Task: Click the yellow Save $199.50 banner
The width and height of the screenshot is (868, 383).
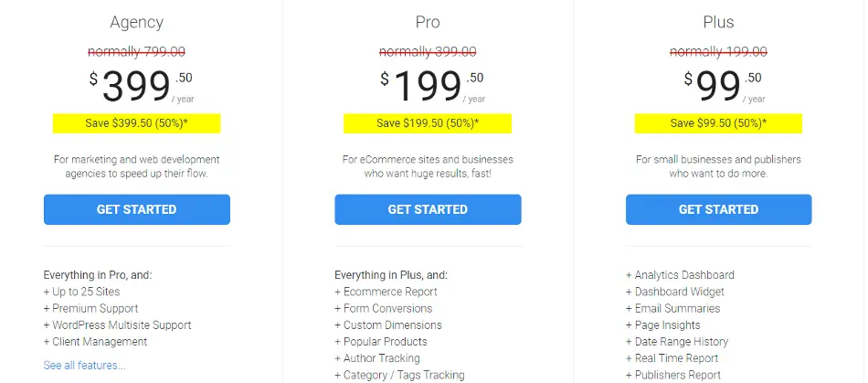Action: (428, 123)
